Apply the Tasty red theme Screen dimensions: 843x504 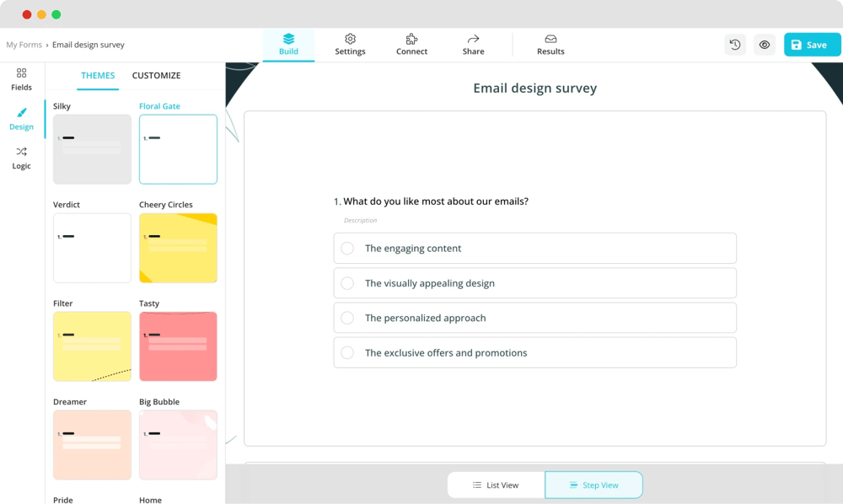tap(178, 346)
